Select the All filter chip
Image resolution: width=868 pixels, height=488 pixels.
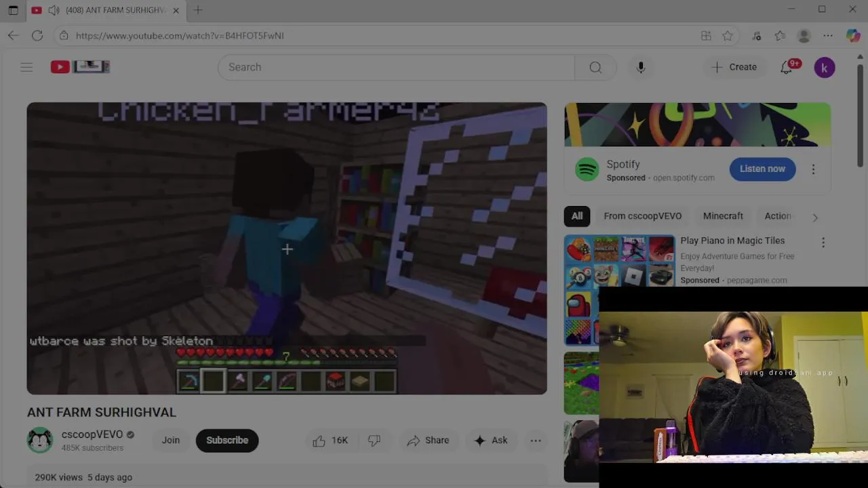tap(577, 216)
